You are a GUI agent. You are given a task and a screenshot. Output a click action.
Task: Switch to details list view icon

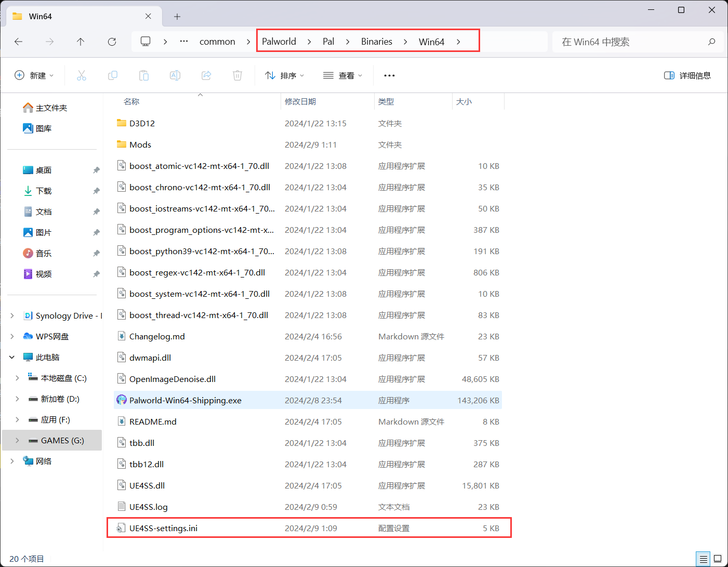(704, 559)
